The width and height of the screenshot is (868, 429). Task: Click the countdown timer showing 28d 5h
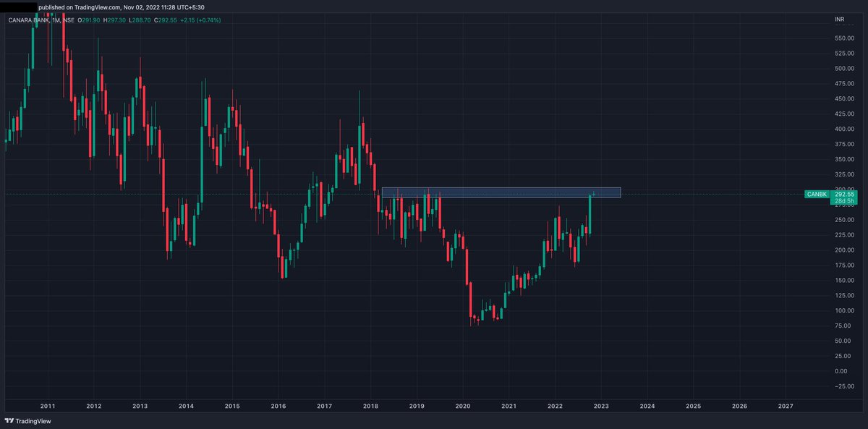pos(843,200)
